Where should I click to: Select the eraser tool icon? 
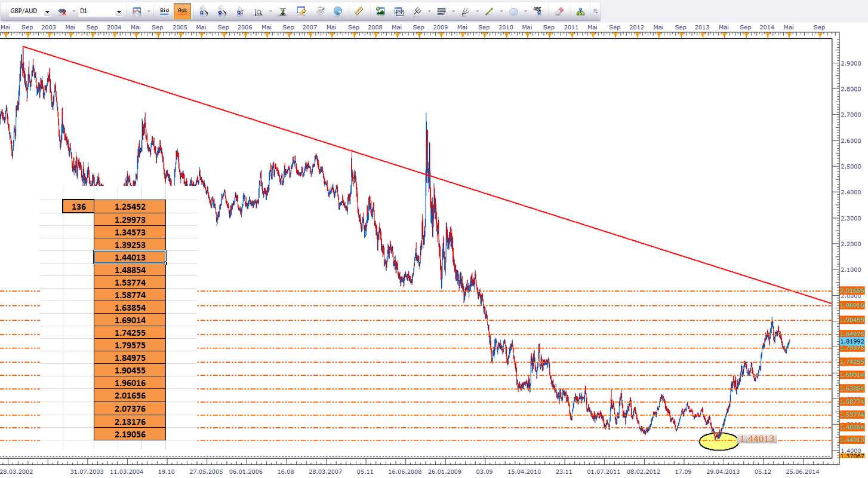point(559,11)
